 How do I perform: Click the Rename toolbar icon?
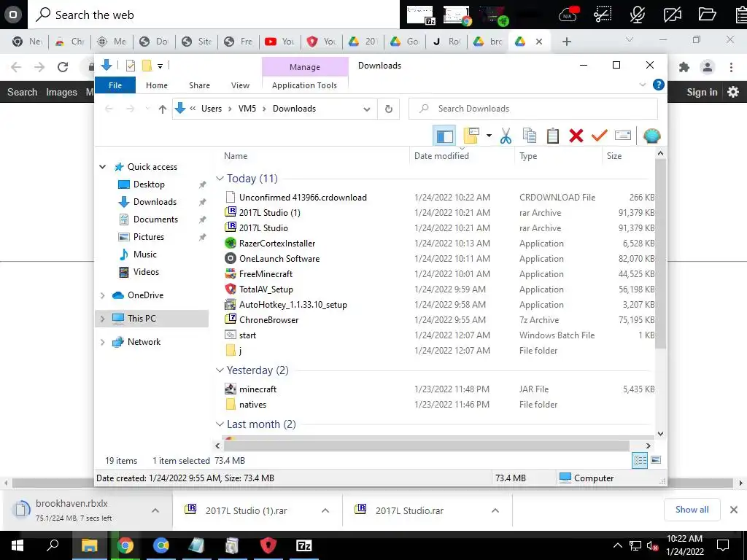pos(623,136)
